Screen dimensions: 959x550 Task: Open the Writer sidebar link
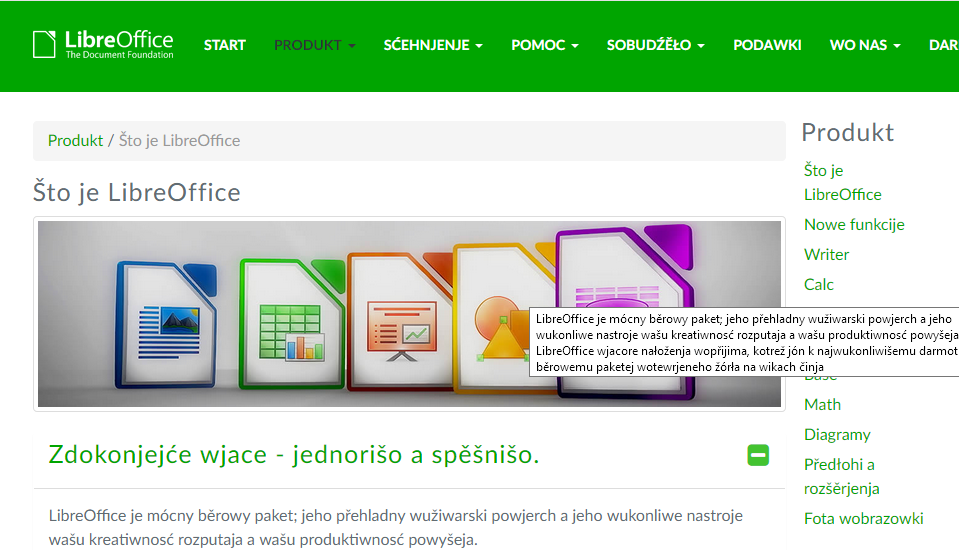tap(826, 255)
